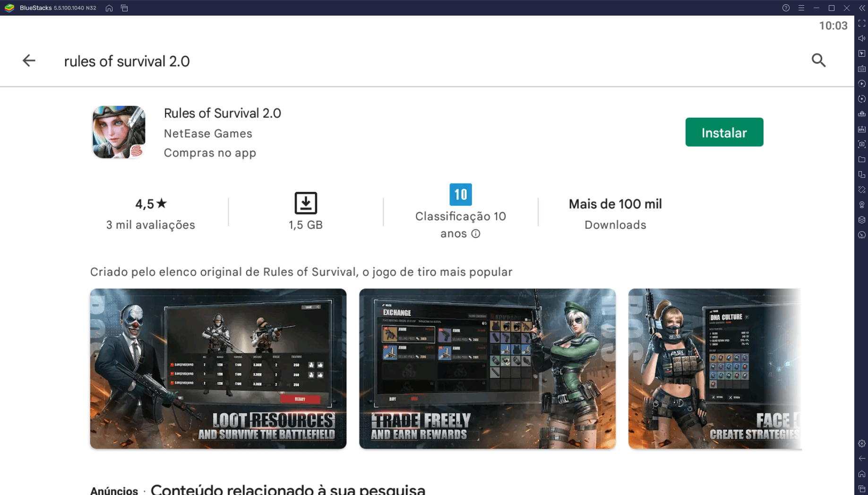Open the Trade Freely screenshot

[487, 369]
